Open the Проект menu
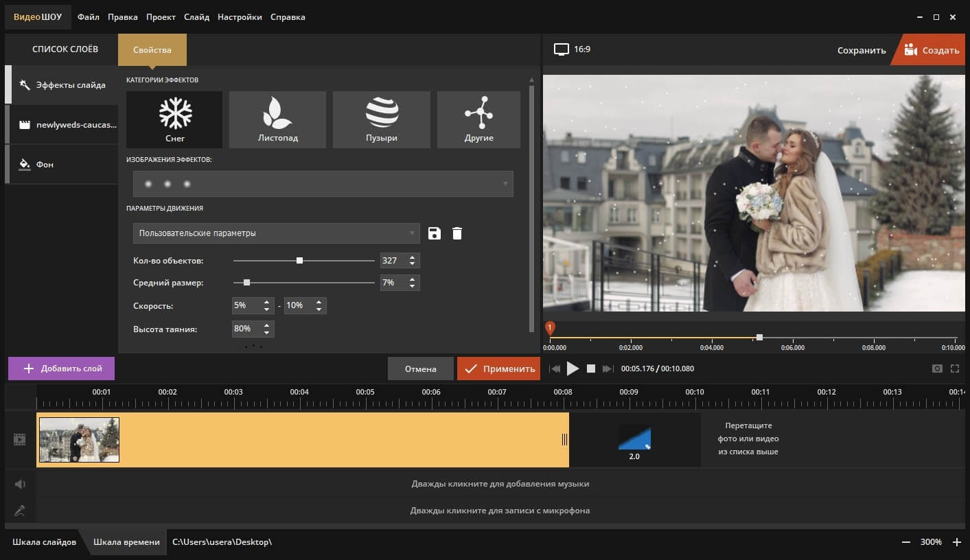This screenshot has width=970, height=560. tap(161, 17)
